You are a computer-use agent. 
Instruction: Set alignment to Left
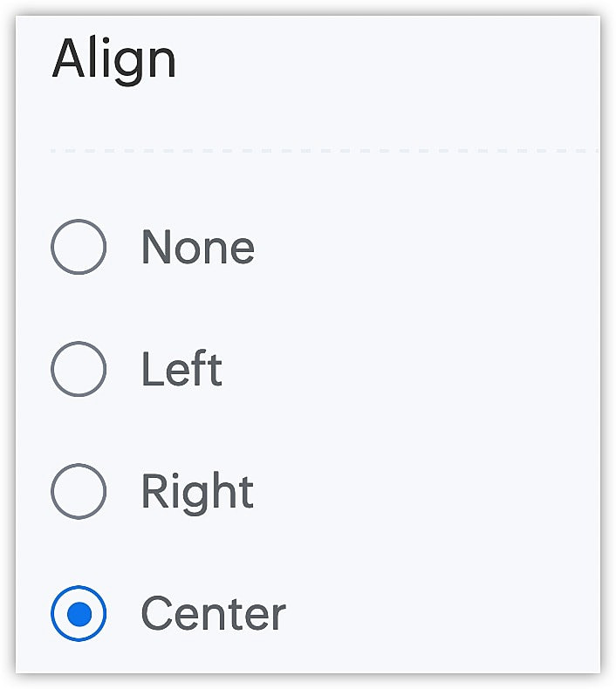click(x=79, y=369)
